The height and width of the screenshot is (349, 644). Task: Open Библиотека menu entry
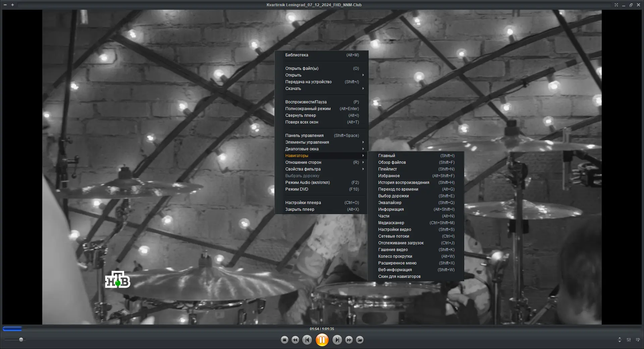(322, 55)
